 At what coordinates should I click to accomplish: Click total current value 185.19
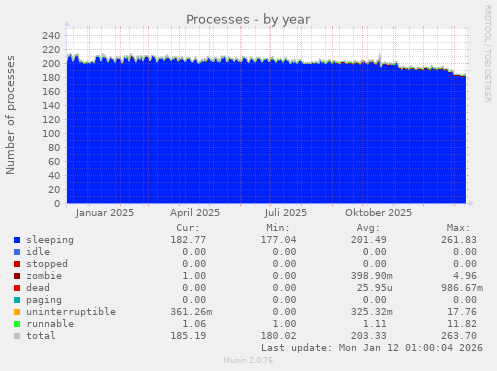click(x=188, y=336)
